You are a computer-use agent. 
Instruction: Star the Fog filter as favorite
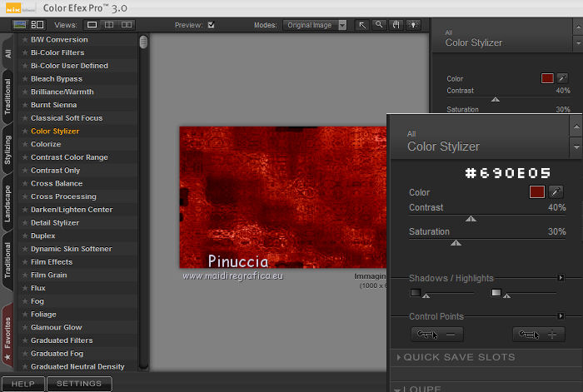[x=25, y=301]
